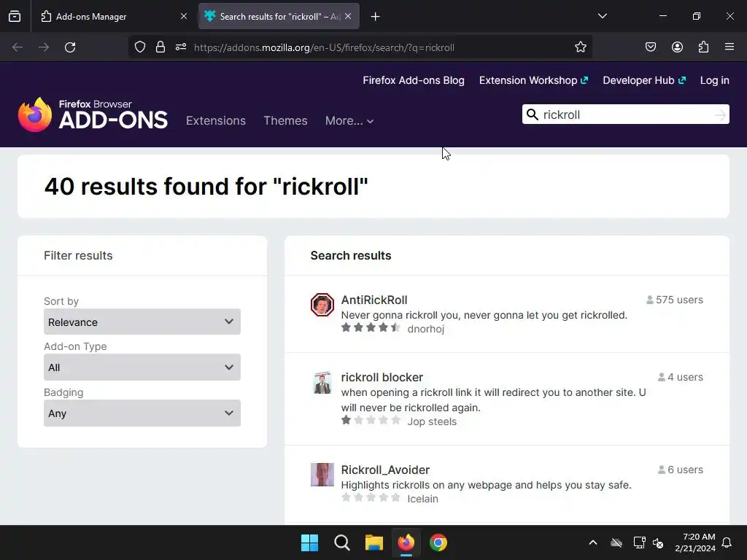747x560 pixels.
Task: Click the Firefox View icon in tab bar
Action: (15, 16)
